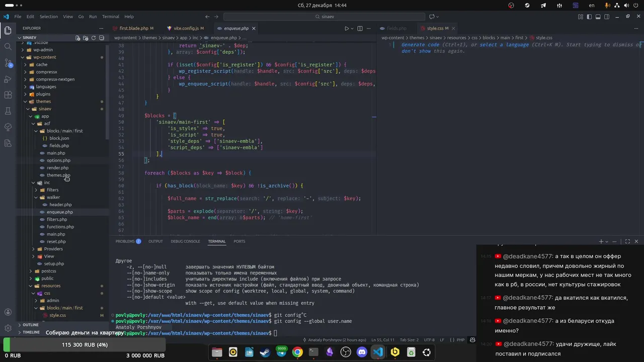Open Discord from the dock
The image size is (644, 362).
coord(362,352)
